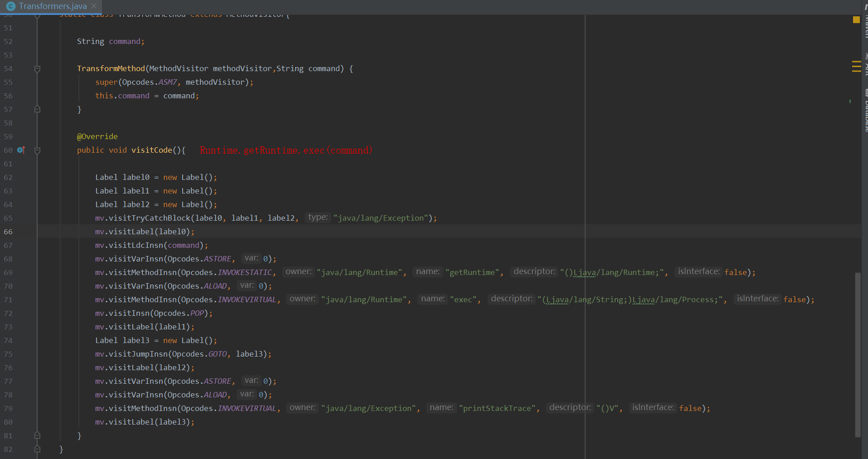Click the green marker in the error stripe

coord(850,101)
